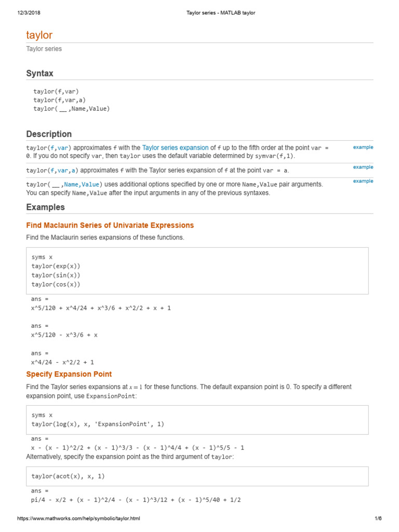Click inside the taylor(exp(x)) code box
Screen dimensions: 399x532
click(x=197, y=271)
